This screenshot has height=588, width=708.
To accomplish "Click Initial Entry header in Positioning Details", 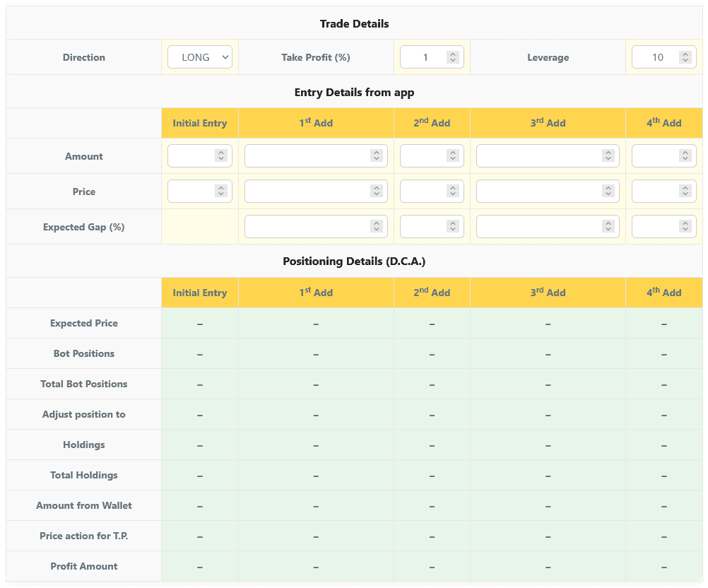I will pyautogui.click(x=199, y=292).
